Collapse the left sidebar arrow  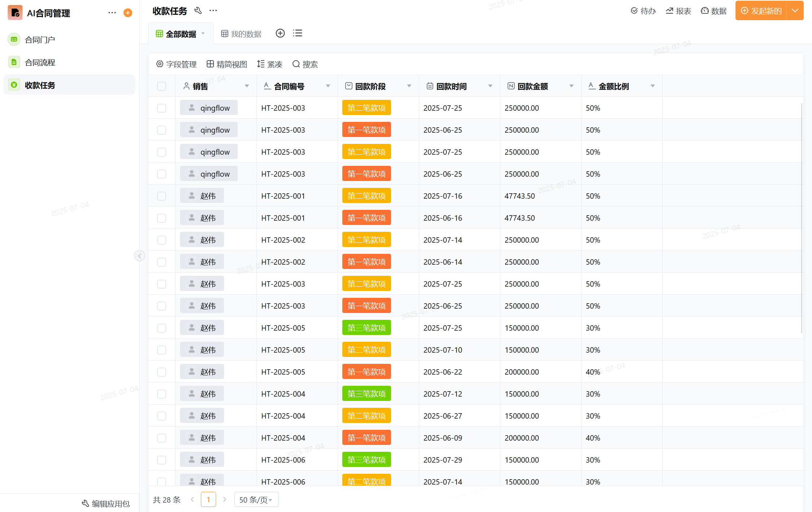tap(140, 256)
